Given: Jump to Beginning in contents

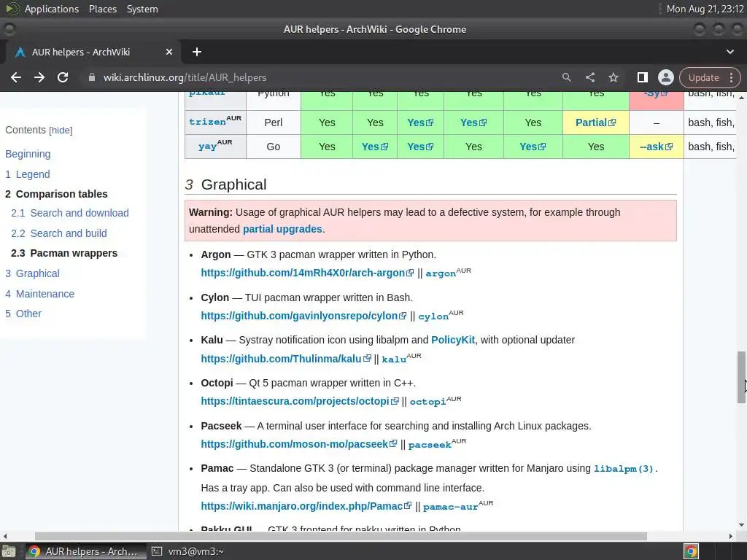Looking at the screenshot, I should tap(28, 154).
